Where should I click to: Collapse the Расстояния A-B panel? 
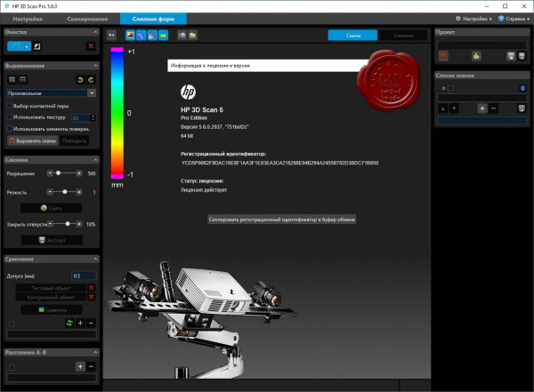click(95, 352)
